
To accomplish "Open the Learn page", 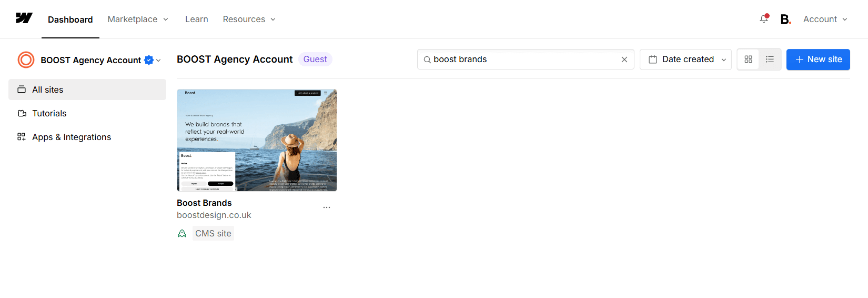I will 197,19.
